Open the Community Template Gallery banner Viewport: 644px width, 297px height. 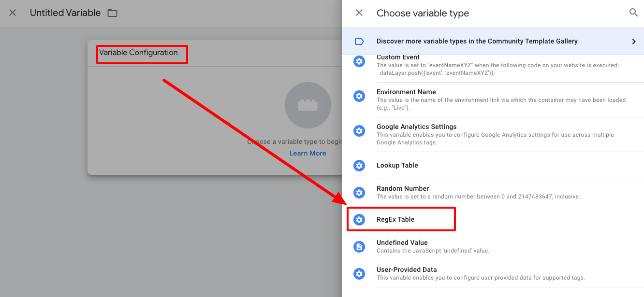point(493,42)
